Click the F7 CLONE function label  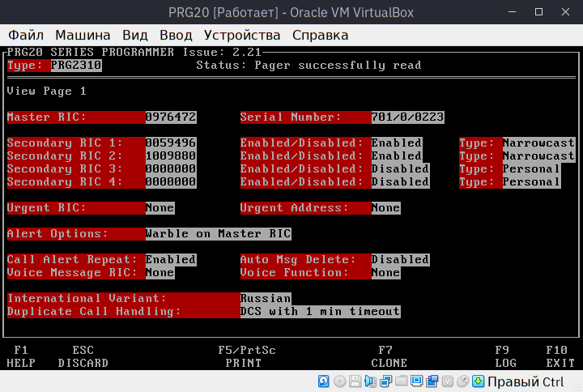389,356
